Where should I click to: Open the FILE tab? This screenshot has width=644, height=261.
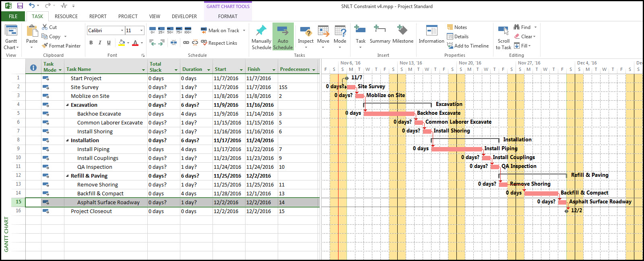13,16
